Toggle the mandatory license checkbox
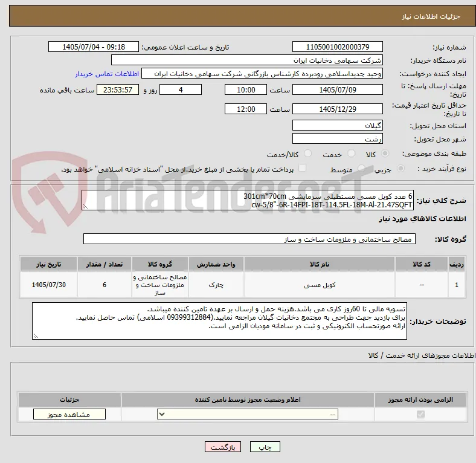Image resolution: width=476 pixels, height=463 pixels. (x=420, y=415)
